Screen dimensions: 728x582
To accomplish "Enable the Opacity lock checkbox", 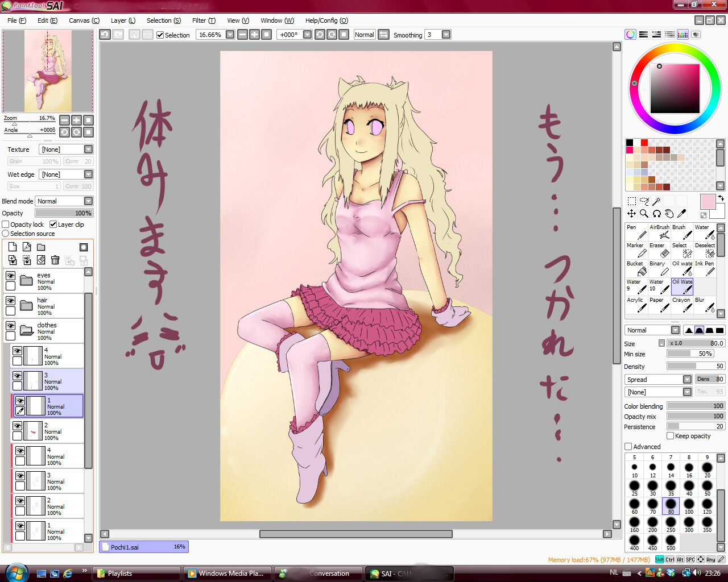I will [x=6, y=225].
